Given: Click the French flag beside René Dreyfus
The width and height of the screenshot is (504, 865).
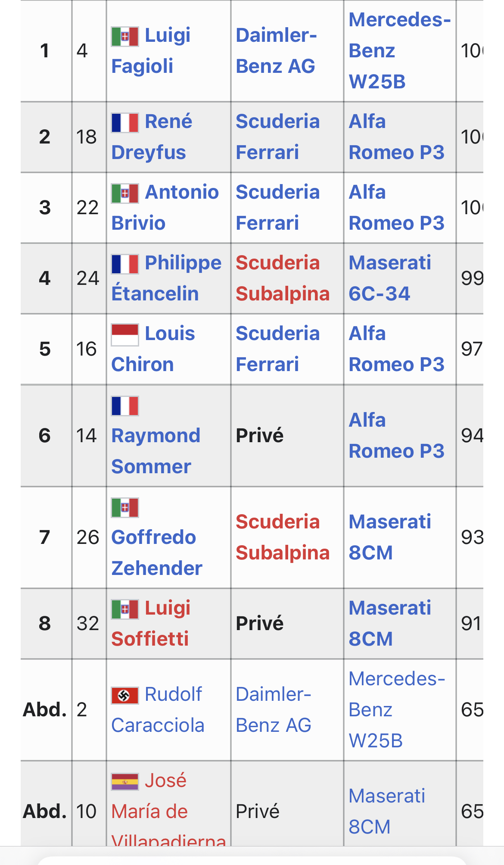Looking at the screenshot, I should click(125, 123).
